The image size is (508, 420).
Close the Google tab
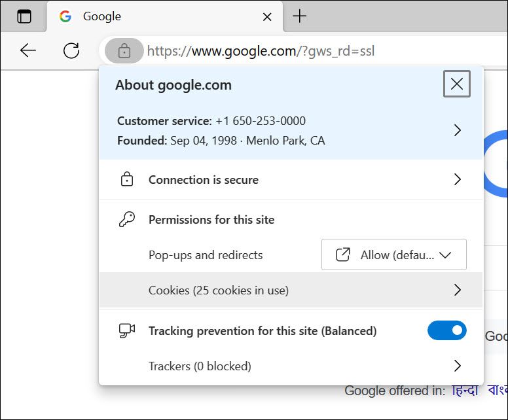pos(267,17)
